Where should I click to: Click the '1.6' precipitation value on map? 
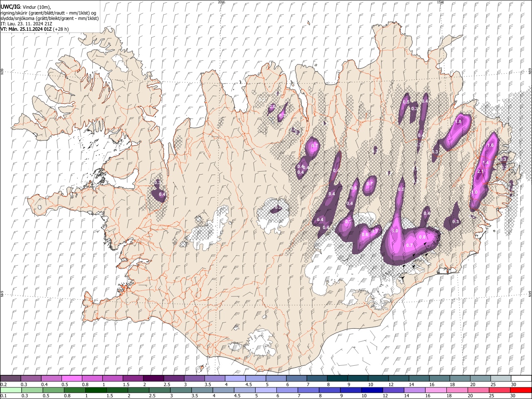(x=490, y=145)
